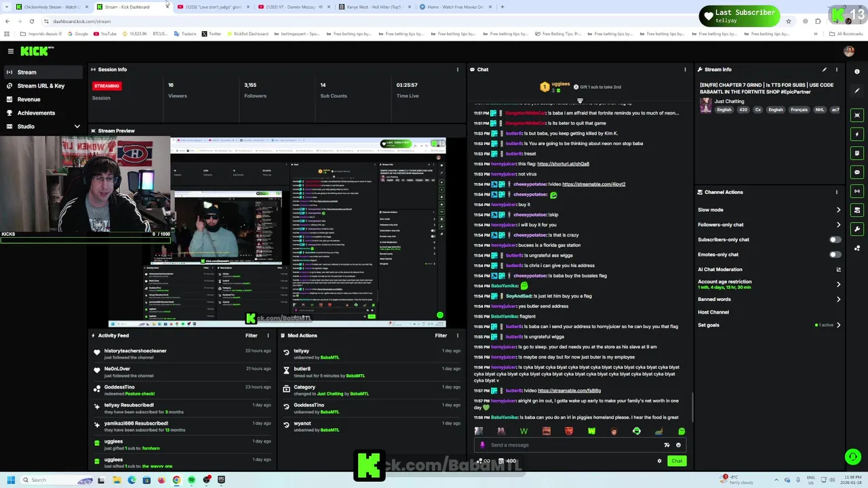The image size is (868, 488).
Task: Open the streamable.com/4ioyt2 link in chat
Action: 593,184
